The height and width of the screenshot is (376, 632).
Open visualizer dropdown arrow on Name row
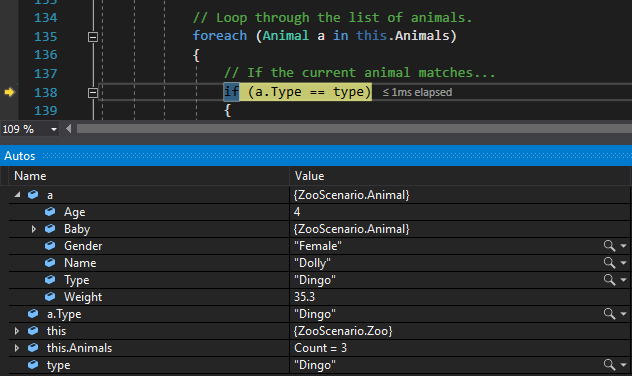[x=624, y=263]
